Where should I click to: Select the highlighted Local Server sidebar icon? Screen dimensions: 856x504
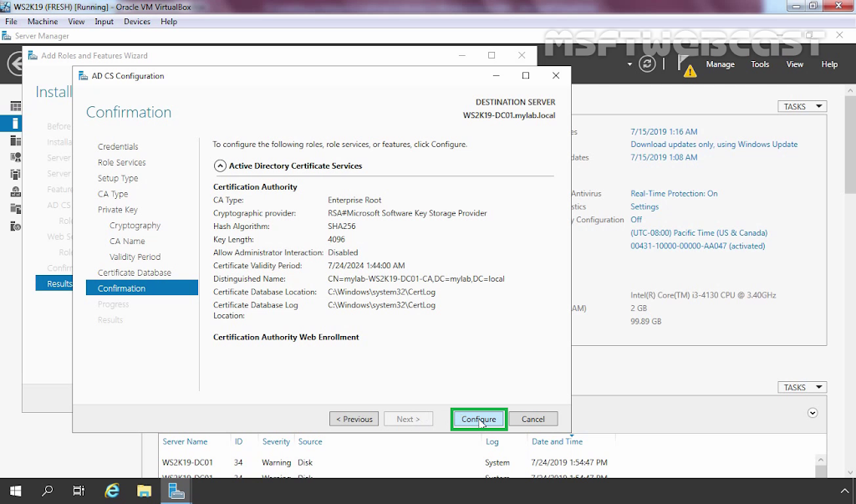15,124
